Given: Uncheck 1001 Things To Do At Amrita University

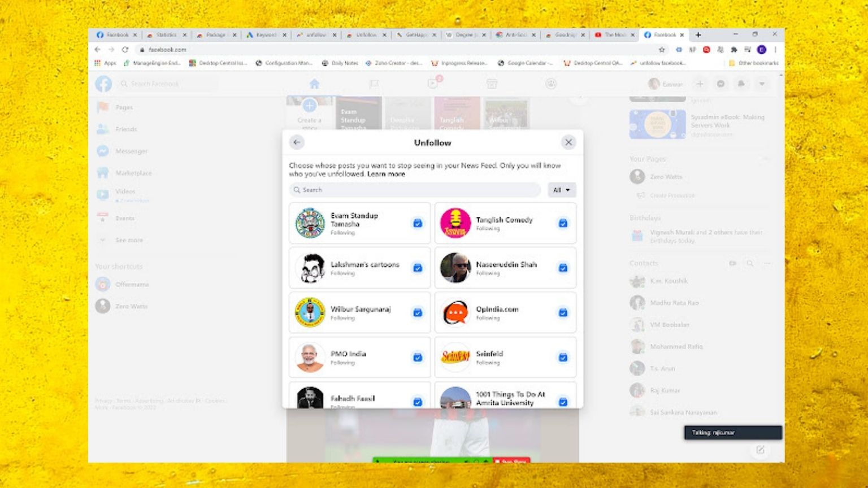Looking at the screenshot, I should [563, 402].
